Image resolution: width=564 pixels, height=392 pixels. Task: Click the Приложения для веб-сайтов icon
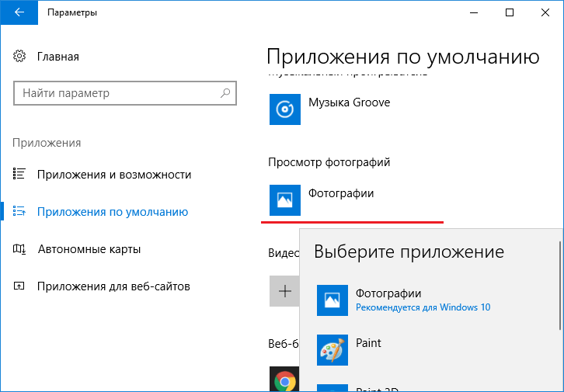[19, 286]
